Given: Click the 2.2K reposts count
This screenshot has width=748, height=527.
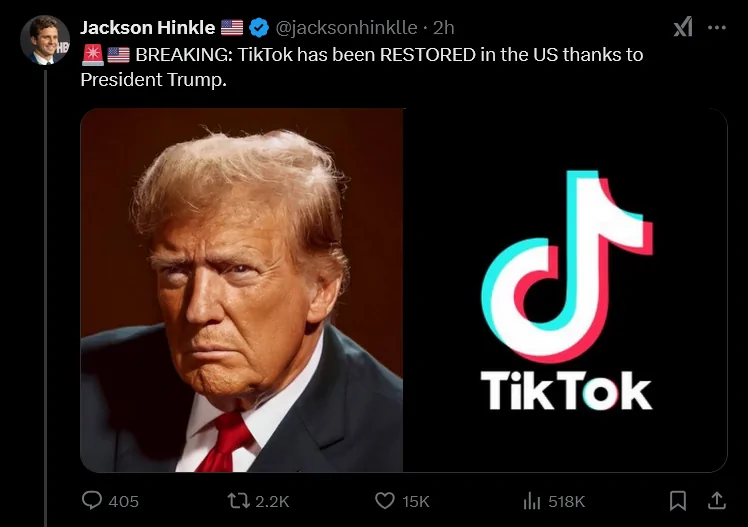Looking at the screenshot, I should click(272, 501).
